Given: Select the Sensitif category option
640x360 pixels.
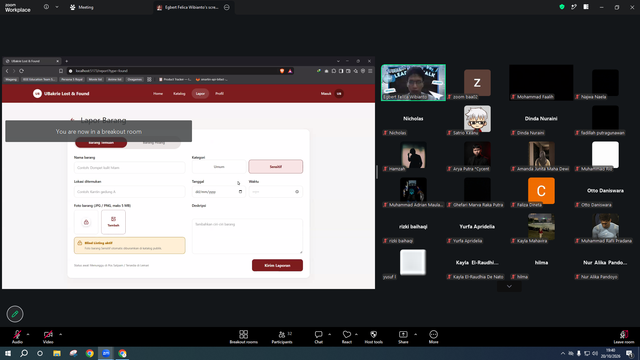Looking at the screenshot, I should 276,167.
